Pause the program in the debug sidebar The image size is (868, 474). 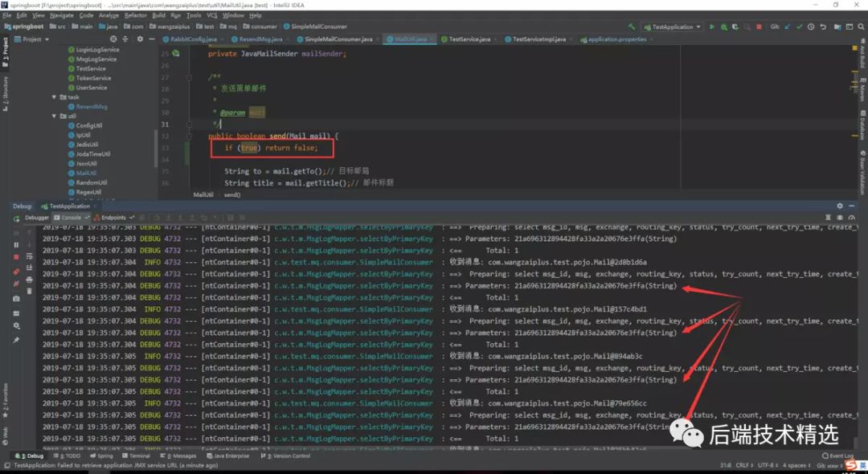(x=16, y=244)
